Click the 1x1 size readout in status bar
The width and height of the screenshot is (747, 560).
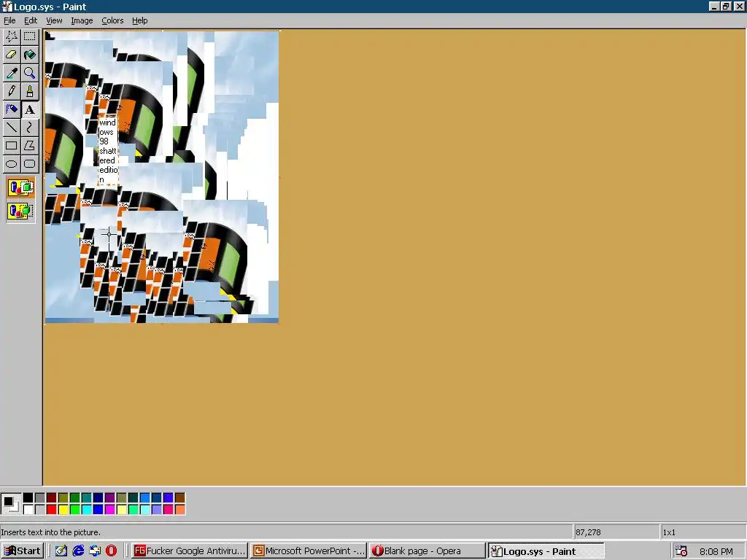(669, 532)
